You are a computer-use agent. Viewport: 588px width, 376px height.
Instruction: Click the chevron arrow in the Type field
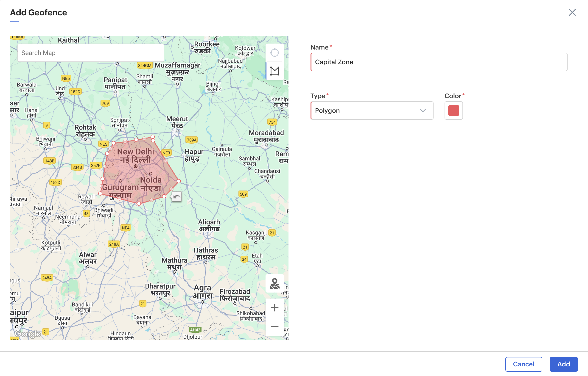[x=423, y=111]
